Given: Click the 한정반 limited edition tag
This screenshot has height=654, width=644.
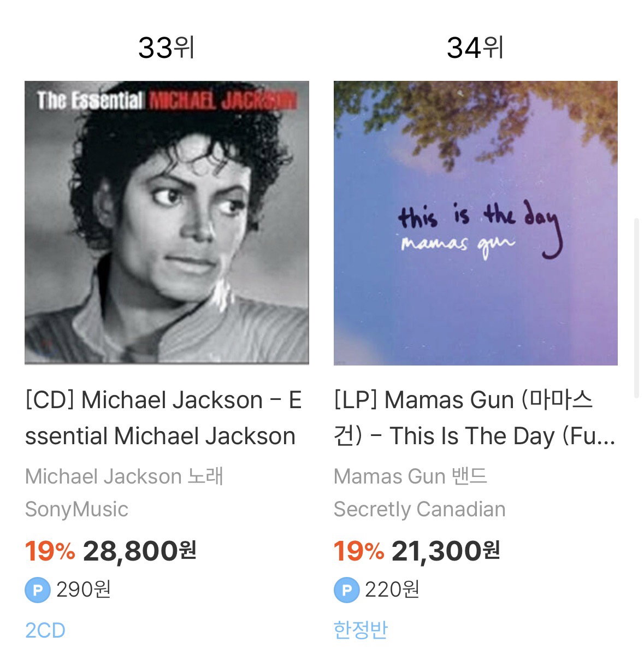Looking at the screenshot, I should coord(361,630).
